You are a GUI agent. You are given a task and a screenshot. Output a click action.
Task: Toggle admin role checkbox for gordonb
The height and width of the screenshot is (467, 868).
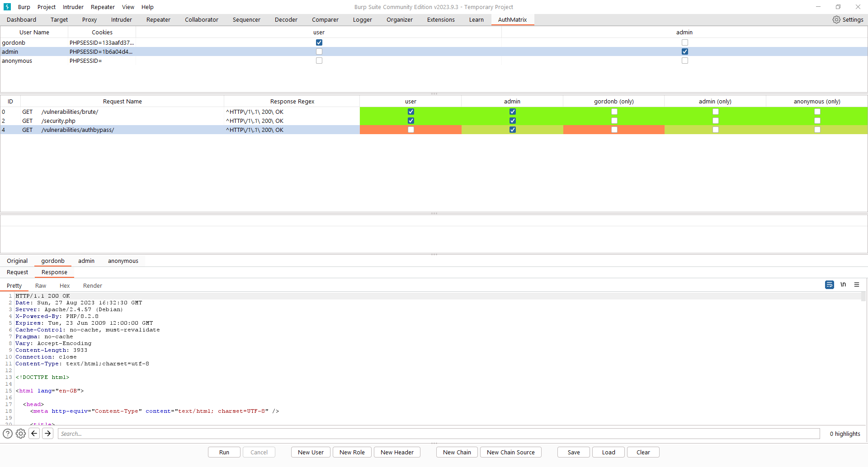tap(685, 42)
